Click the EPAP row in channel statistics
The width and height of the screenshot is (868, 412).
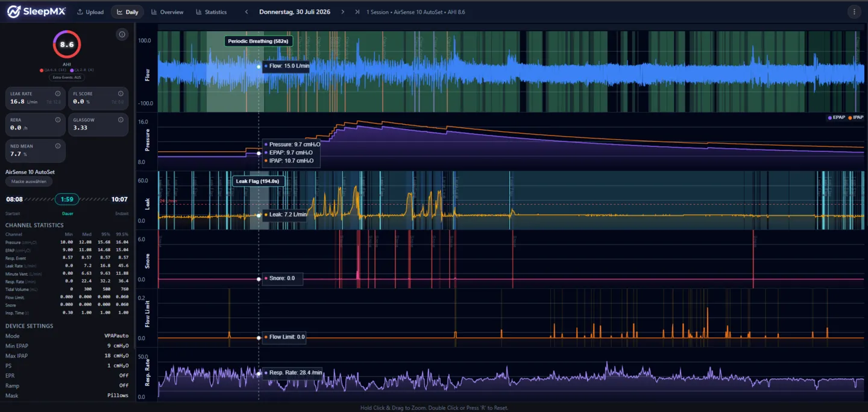tap(66, 249)
